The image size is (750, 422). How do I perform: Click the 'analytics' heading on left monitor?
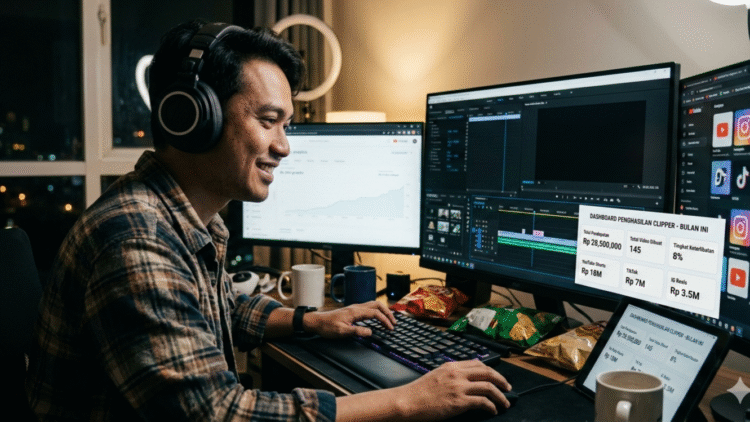tap(299, 152)
